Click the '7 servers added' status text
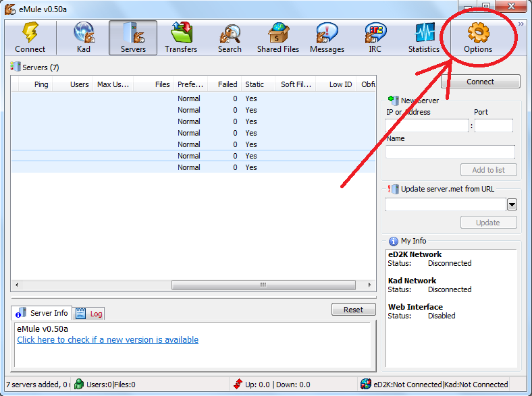Viewport: 532px width, 396px height. point(38,385)
